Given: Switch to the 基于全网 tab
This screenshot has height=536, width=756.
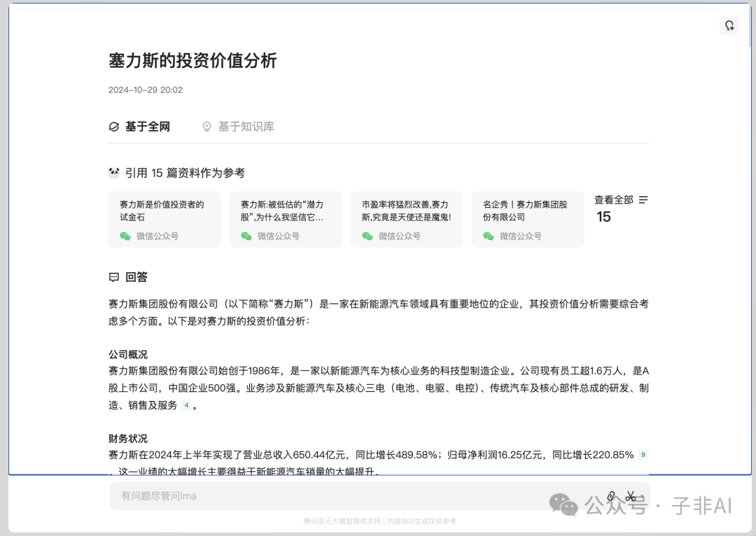Looking at the screenshot, I should tap(139, 127).
